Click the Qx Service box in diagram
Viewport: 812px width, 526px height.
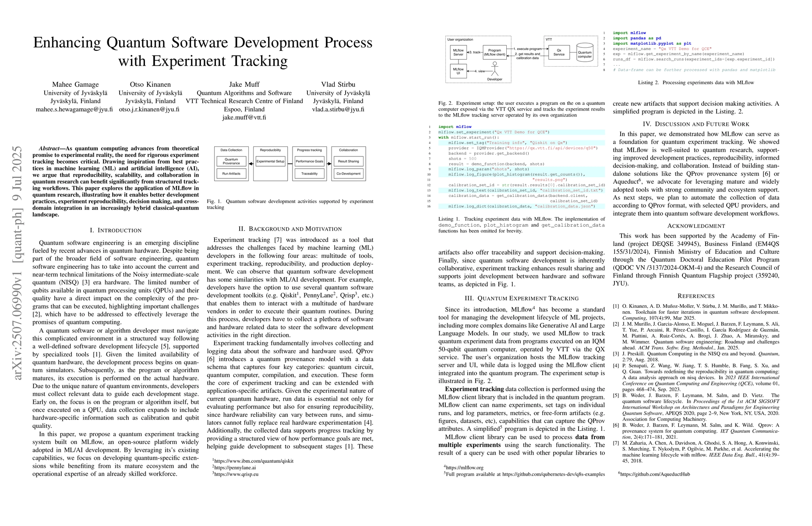pos(559,52)
